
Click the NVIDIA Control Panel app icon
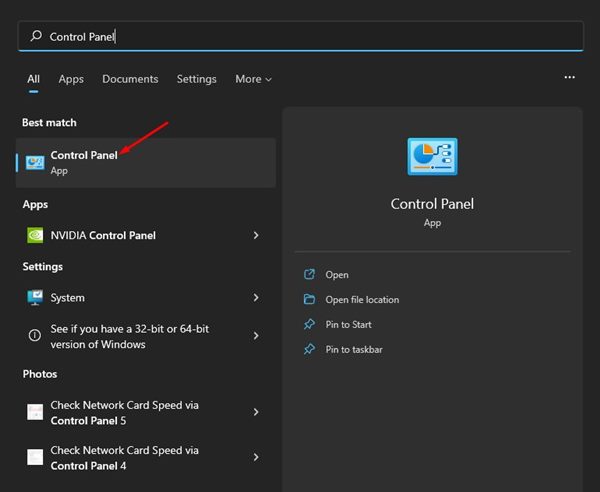pos(35,236)
